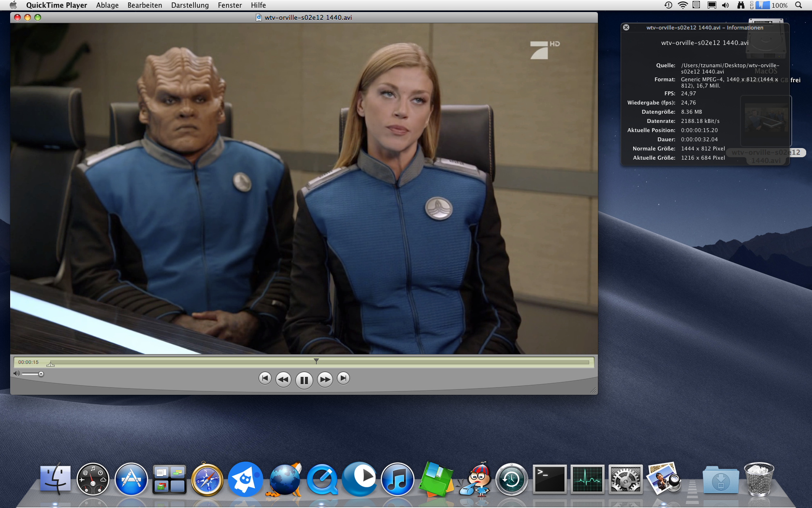Image resolution: width=812 pixels, height=508 pixels.
Task: Click the rewind button in QuickTime
Action: click(283, 379)
